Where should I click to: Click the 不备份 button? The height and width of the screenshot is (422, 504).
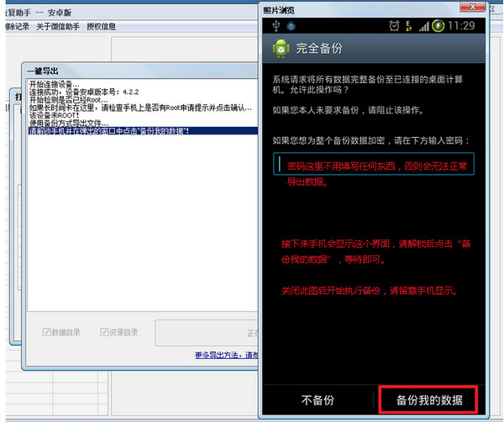point(318,400)
